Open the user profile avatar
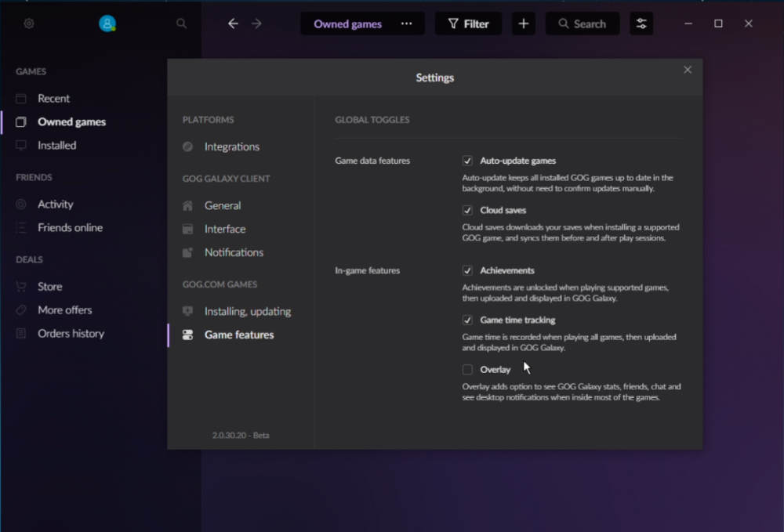The image size is (784, 532). pyautogui.click(x=107, y=24)
